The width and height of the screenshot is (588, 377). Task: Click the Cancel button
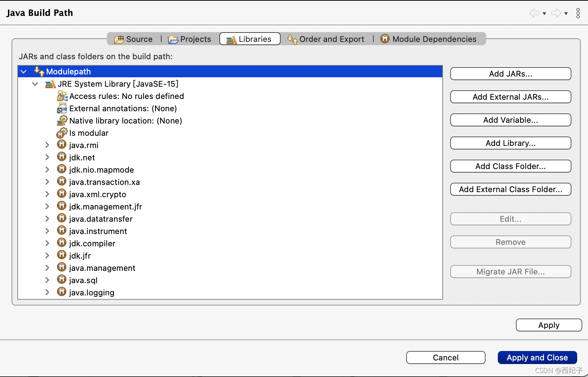(x=446, y=357)
